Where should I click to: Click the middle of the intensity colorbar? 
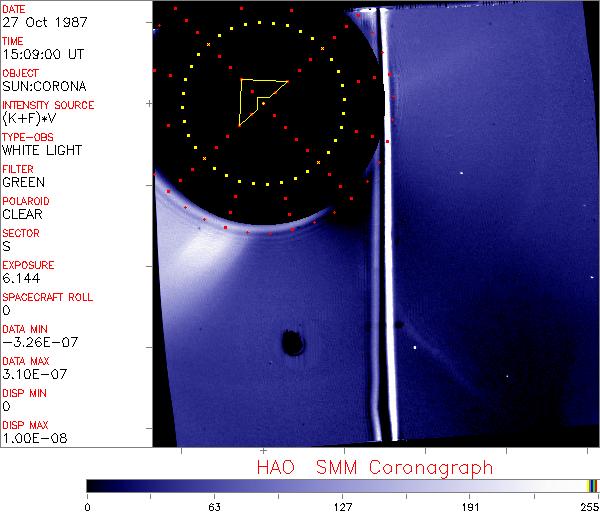coord(342,486)
